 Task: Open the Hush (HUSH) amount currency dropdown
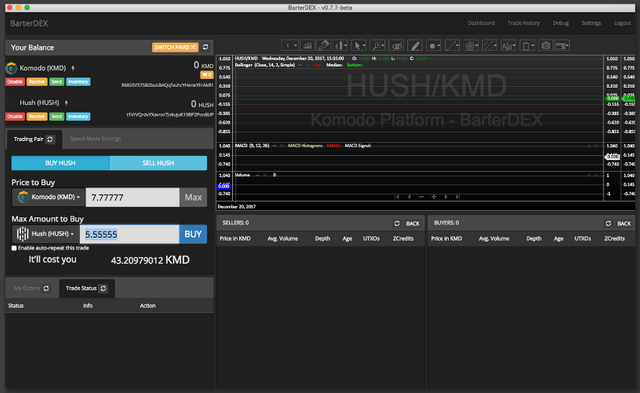point(45,234)
